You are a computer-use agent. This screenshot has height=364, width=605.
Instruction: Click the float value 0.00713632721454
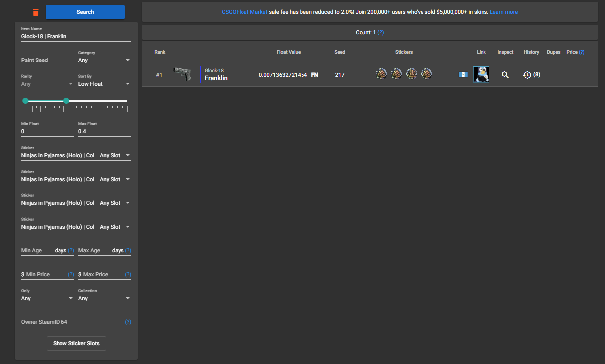(x=283, y=75)
